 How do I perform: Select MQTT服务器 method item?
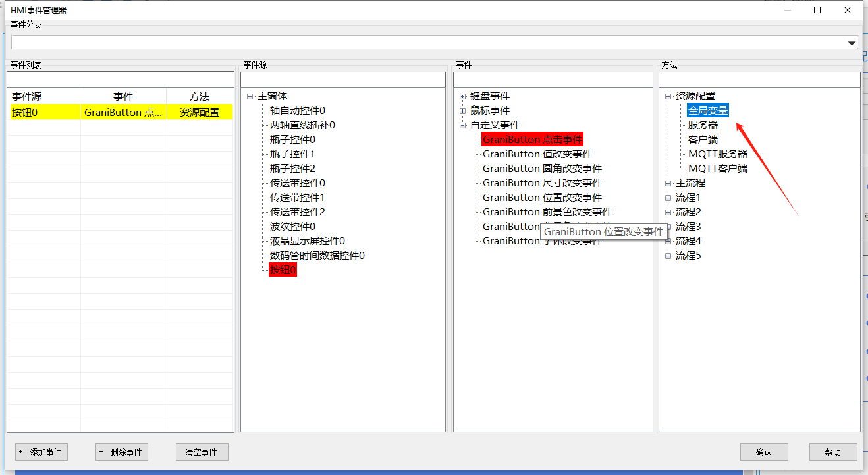(718, 154)
